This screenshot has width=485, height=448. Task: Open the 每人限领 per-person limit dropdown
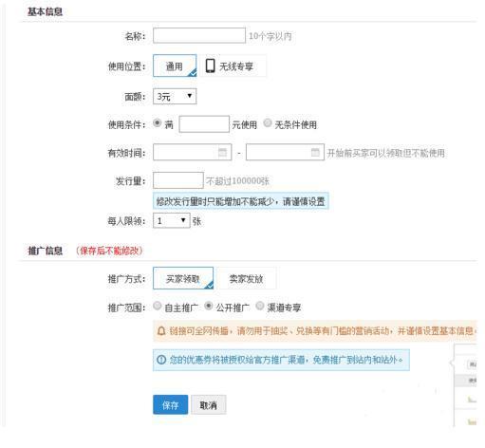[172, 220]
